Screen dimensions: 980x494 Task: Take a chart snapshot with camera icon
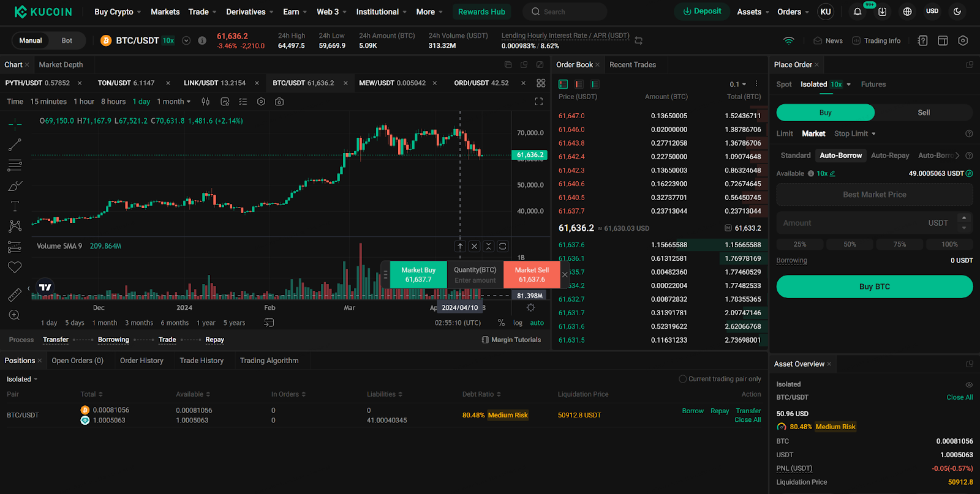(279, 102)
